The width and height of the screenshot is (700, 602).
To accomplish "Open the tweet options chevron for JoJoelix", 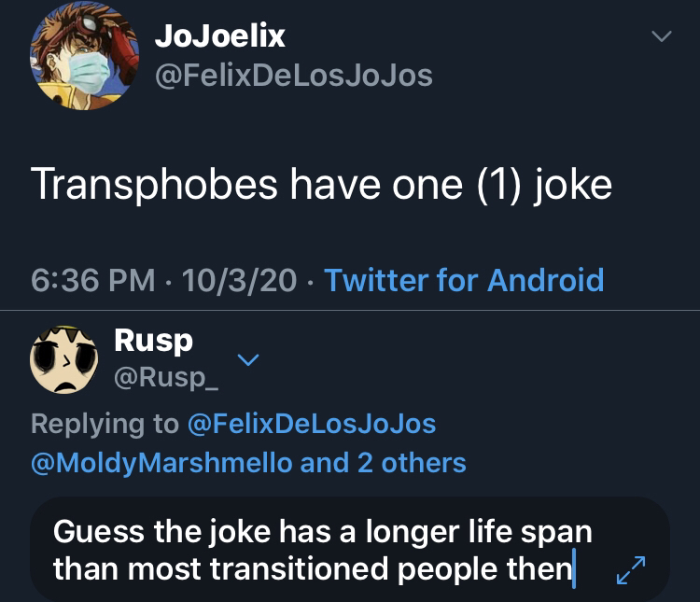I will (x=661, y=36).
